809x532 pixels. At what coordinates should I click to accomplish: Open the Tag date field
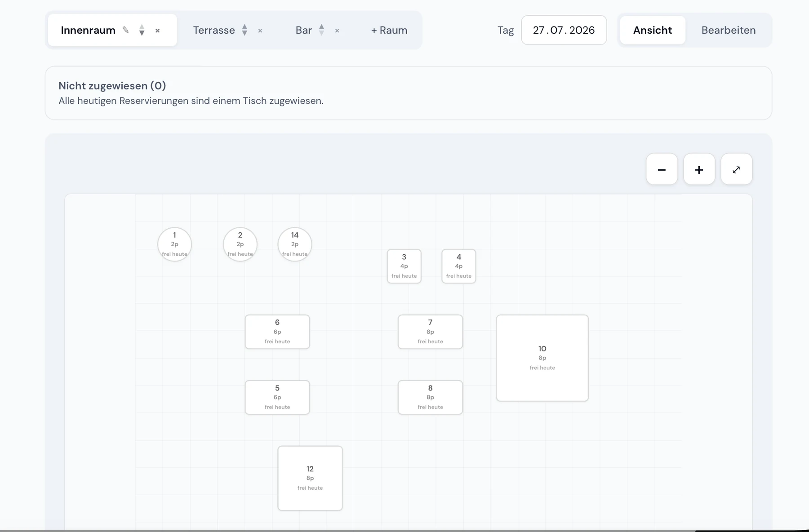[x=564, y=30]
